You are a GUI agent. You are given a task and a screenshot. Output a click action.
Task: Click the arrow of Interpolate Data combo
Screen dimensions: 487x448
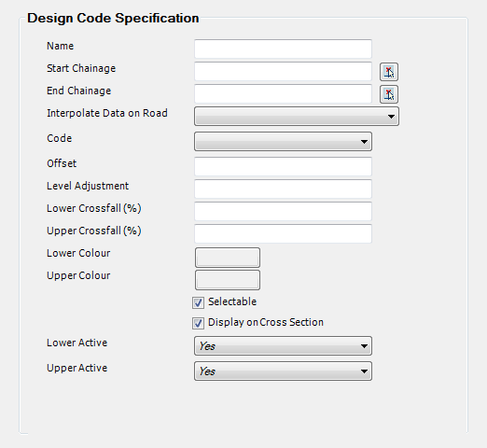pos(391,117)
